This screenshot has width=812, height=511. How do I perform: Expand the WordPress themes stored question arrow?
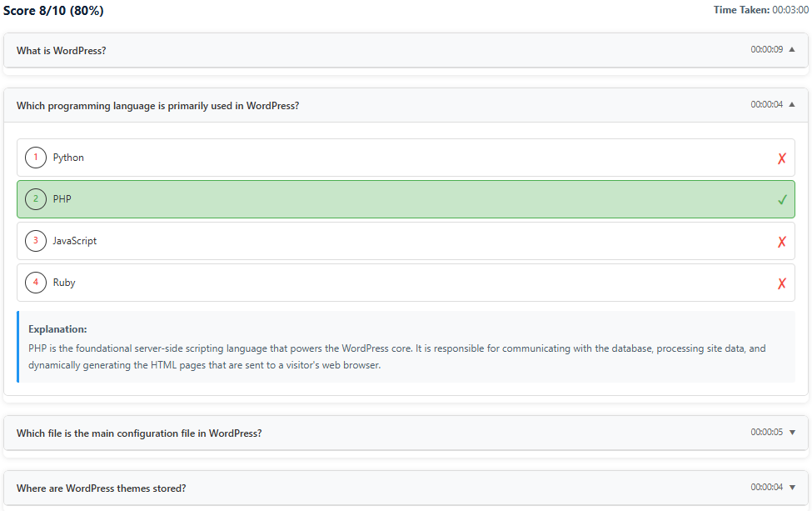[x=792, y=488]
